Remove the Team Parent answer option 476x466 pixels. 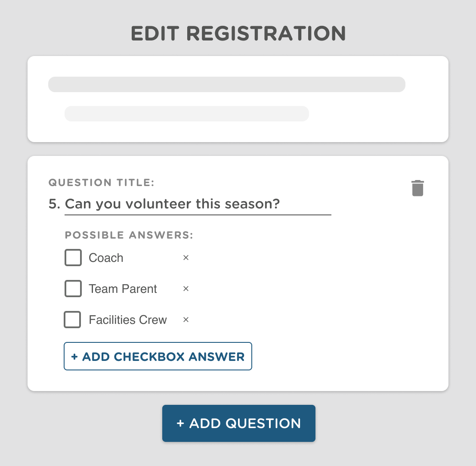click(186, 289)
